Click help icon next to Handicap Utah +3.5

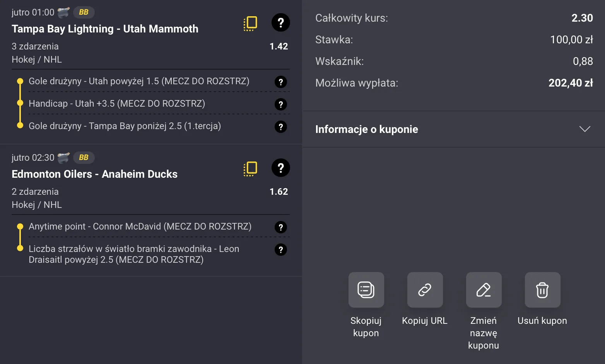click(280, 104)
